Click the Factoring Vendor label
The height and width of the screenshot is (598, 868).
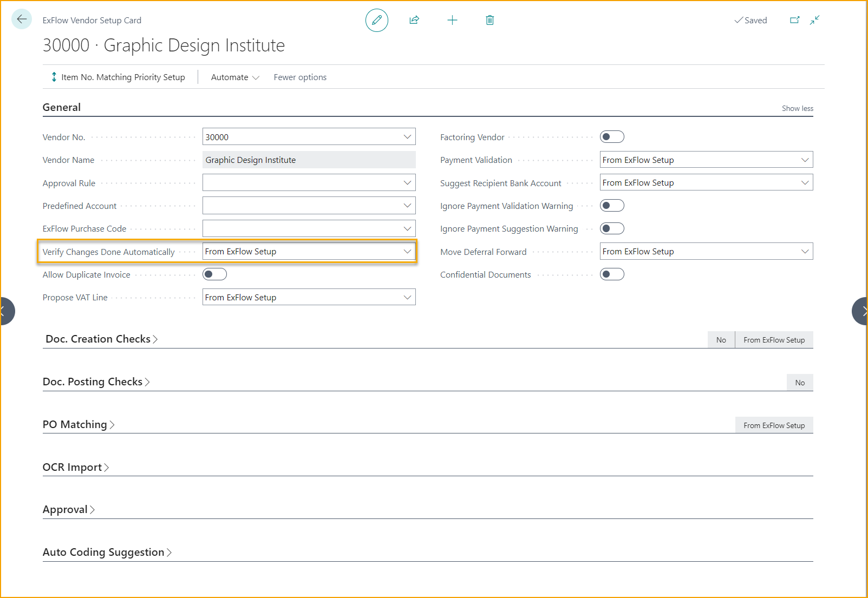(x=472, y=137)
